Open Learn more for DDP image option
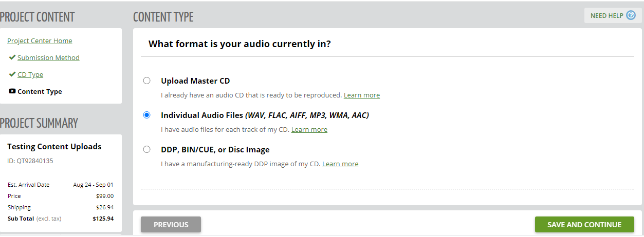 tap(340, 164)
